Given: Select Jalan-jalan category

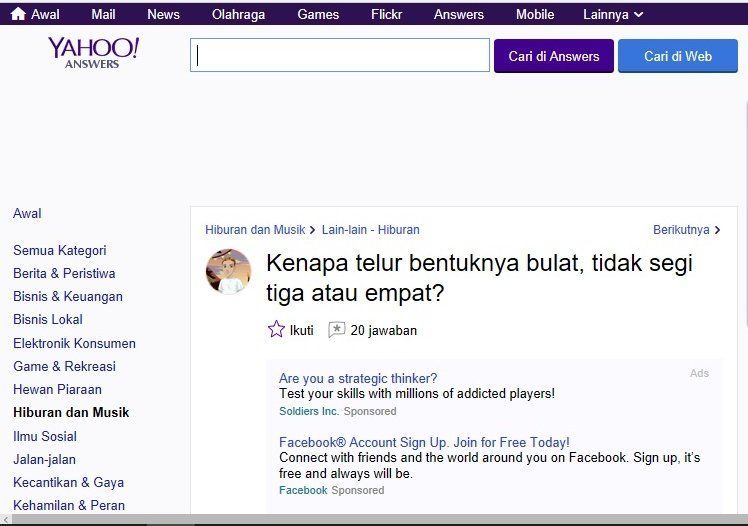Looking at the screenshot, I should (44, 459).
